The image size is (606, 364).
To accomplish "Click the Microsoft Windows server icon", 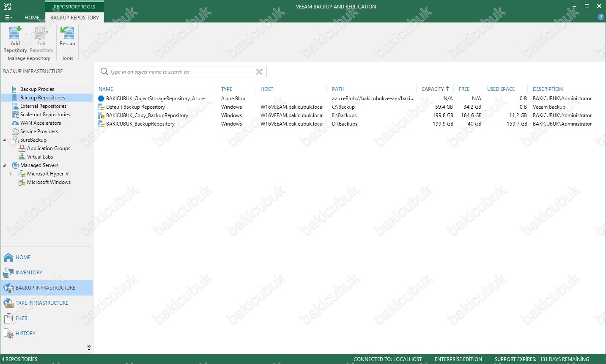I will point(22,182).
